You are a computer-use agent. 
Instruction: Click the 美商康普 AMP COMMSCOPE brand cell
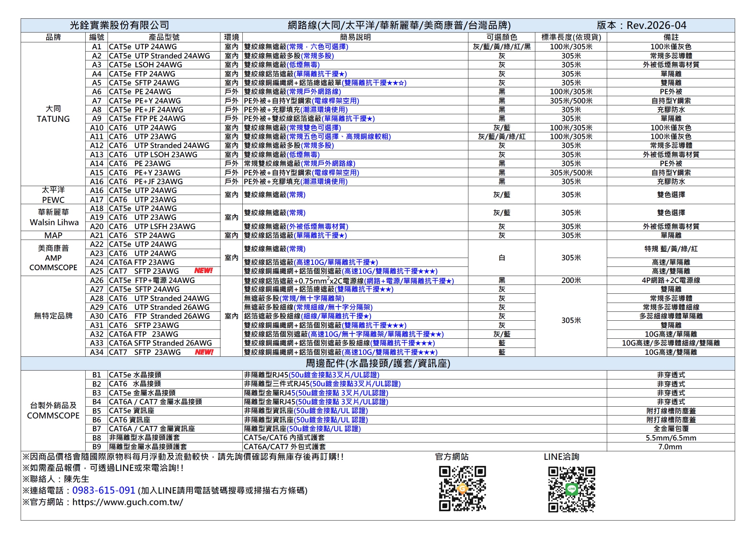53,258
